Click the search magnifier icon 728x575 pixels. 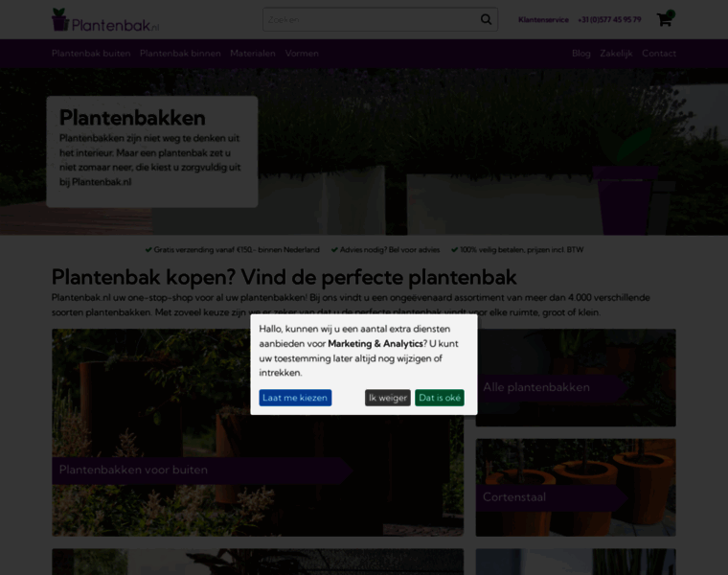coord(486,19)
